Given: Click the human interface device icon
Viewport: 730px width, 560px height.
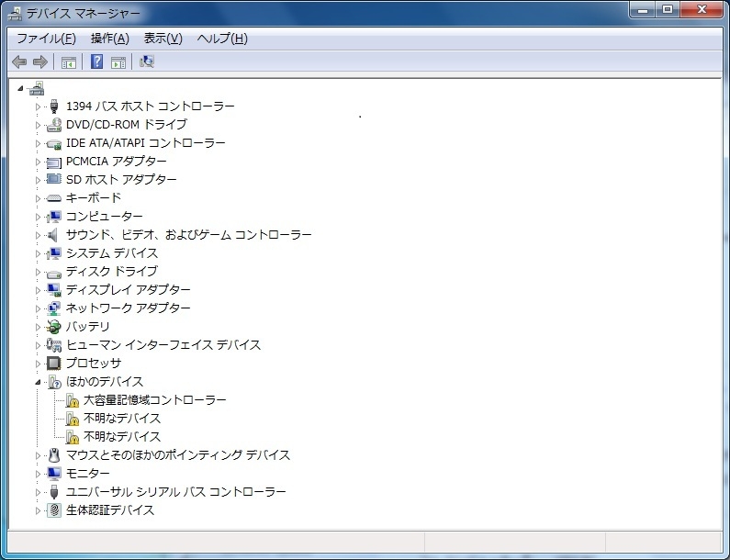Looking at the screenshot, I should (54, 344).
